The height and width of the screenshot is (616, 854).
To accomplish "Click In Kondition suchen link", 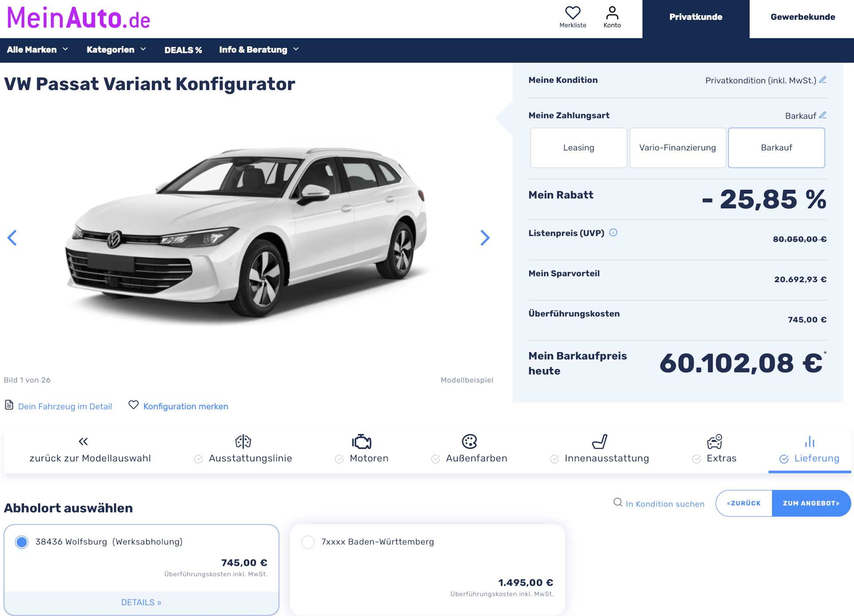I will [665, 503].
